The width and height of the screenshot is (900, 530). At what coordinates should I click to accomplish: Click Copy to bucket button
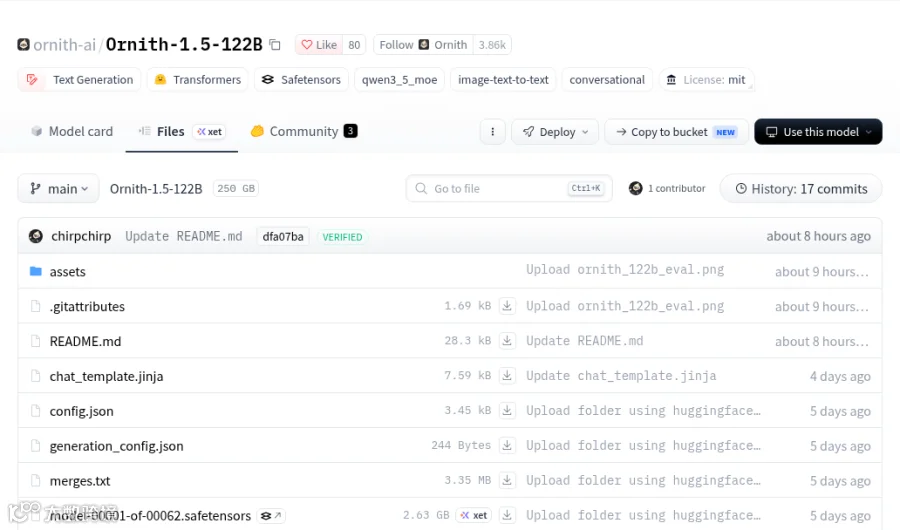tap(677, 132)
